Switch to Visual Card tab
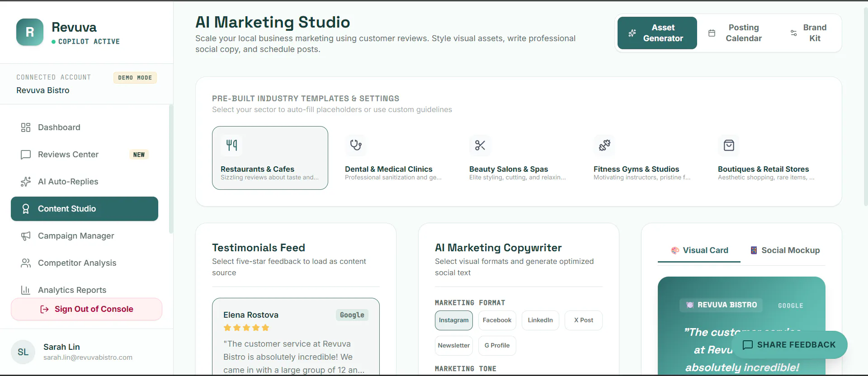The width and height of the screenshot is (868, 376). pos(699,250)
